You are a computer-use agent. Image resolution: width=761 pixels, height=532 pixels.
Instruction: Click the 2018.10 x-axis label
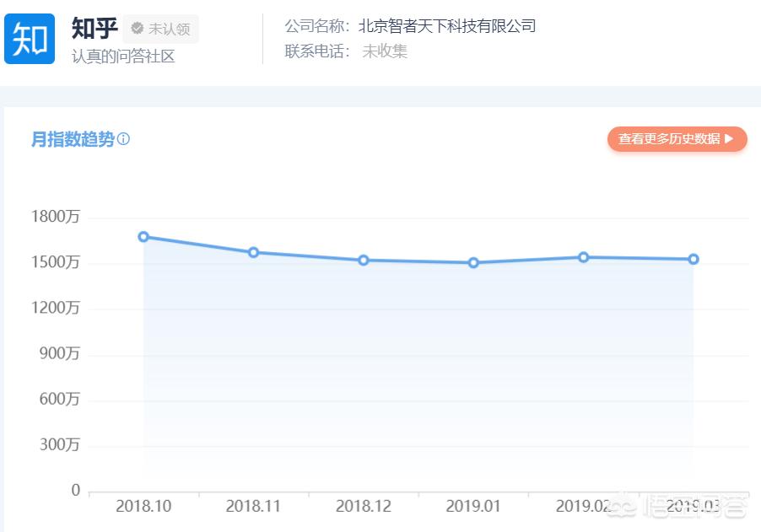(143, 507)
